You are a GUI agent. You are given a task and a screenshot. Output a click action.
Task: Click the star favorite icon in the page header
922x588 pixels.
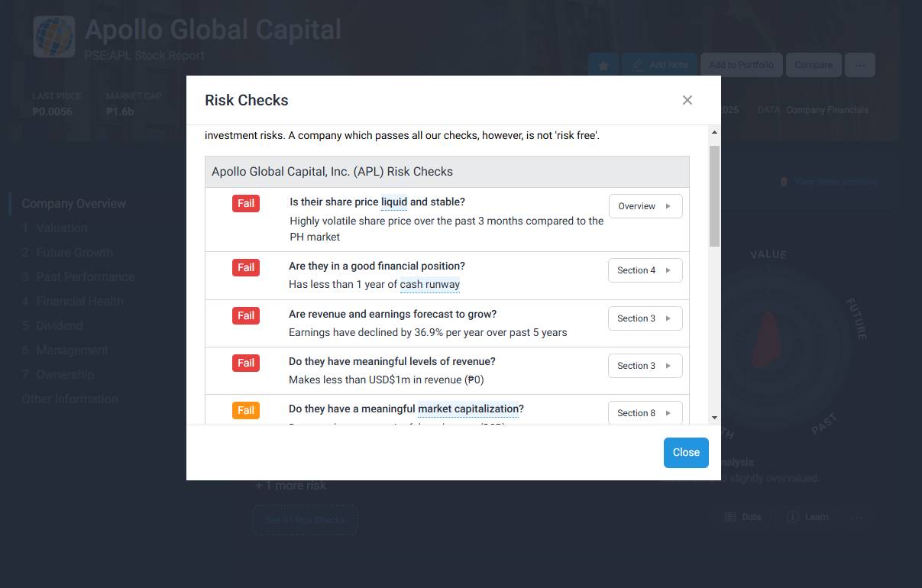[603, 65]
